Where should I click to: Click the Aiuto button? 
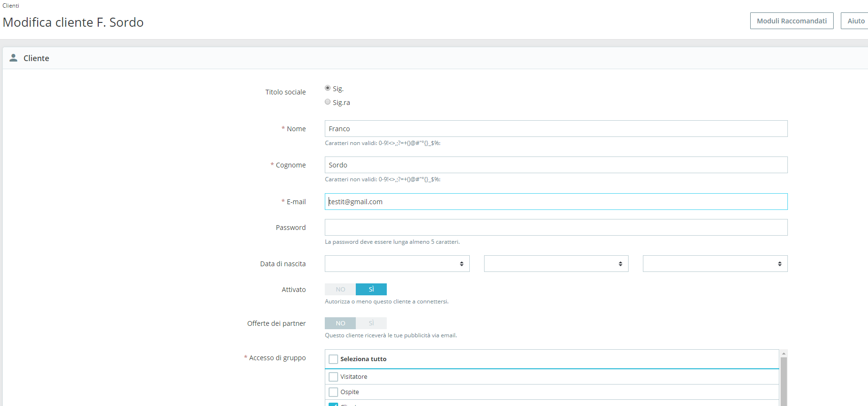coord(856,21)
